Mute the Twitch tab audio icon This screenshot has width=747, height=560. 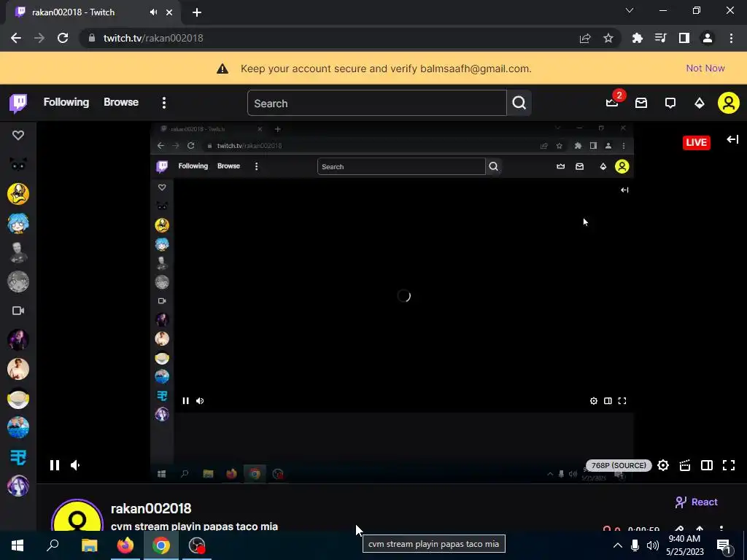click(153, 12)
